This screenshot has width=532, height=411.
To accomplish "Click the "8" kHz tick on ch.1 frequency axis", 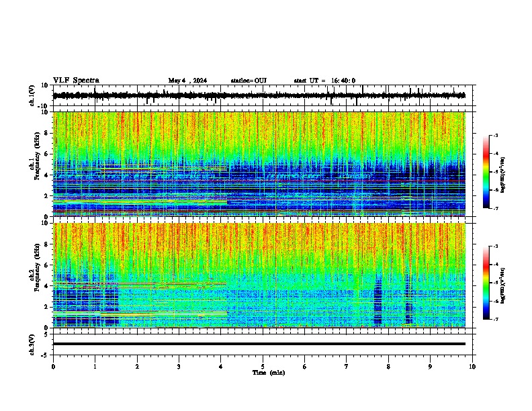I will pos(46,133).
